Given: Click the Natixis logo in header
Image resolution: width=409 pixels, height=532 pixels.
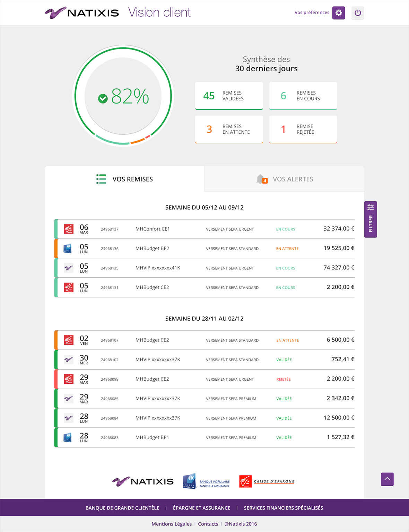Looking at the screenshot, I should click(82, 13).
